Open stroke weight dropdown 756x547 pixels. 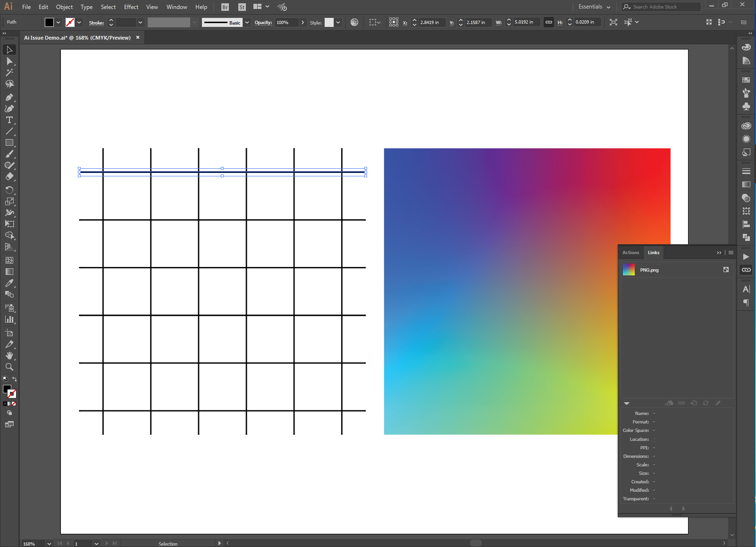[140, 22]
